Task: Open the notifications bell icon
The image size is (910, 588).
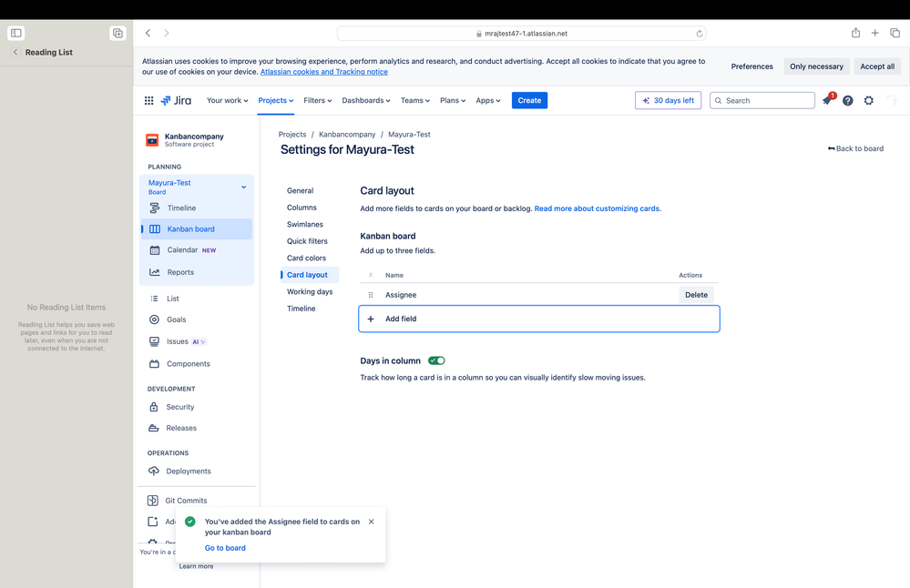Action: (x=828, y=100)
